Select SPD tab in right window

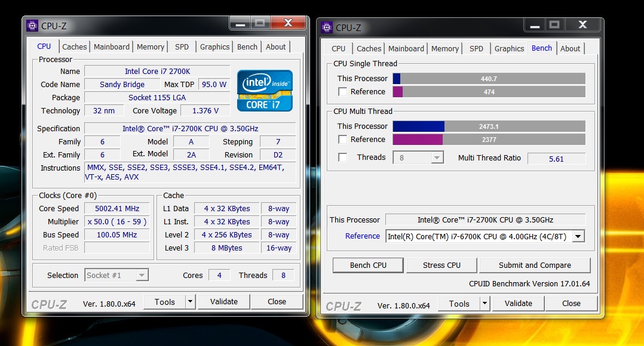(477, 48)
